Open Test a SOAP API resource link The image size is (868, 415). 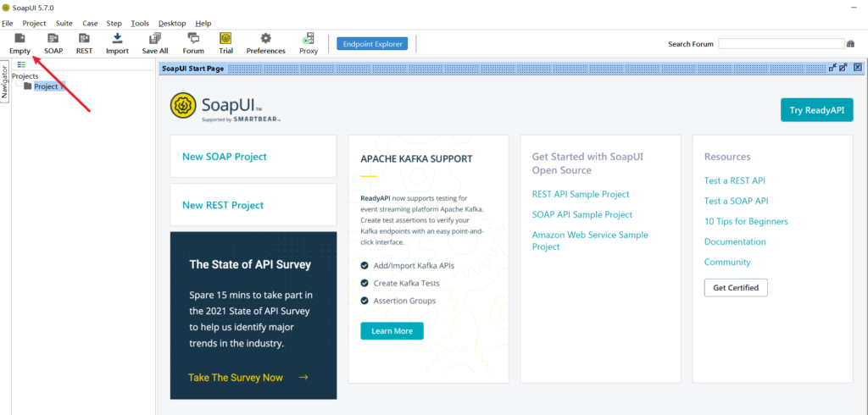[737, 201]
